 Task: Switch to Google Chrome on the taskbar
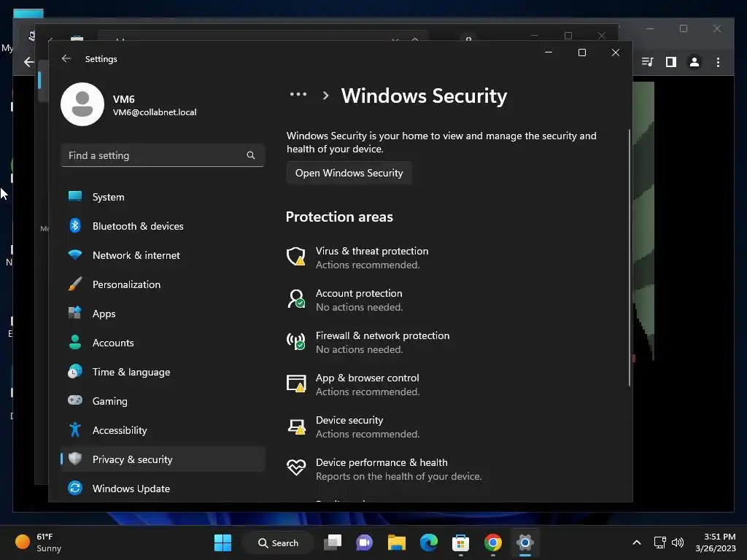492,542
